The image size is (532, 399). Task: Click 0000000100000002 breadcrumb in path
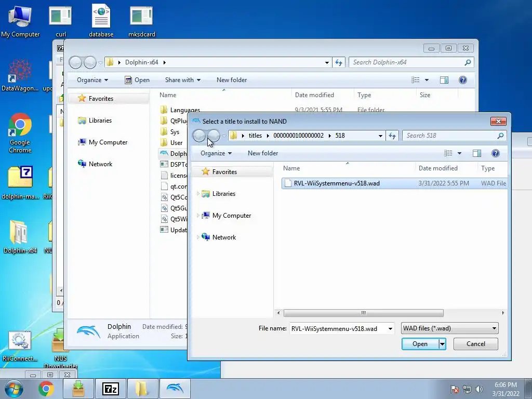tap(299, 136)
